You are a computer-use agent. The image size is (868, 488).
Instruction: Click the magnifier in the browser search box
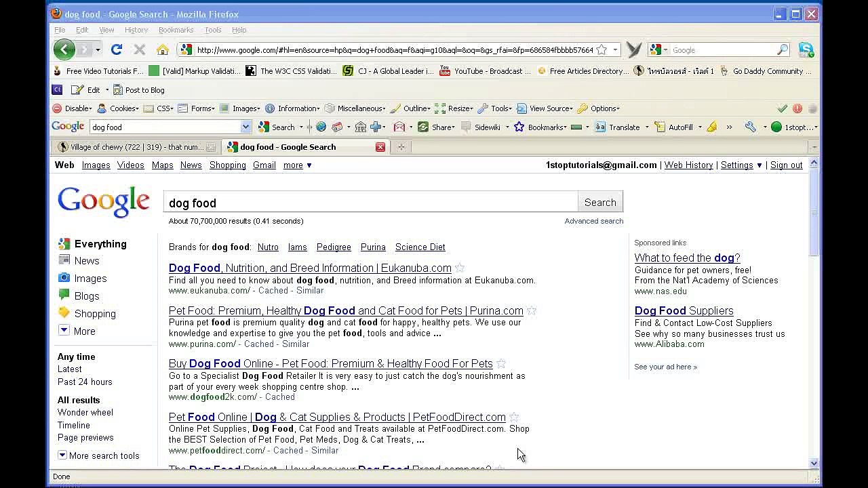[783, 49]
